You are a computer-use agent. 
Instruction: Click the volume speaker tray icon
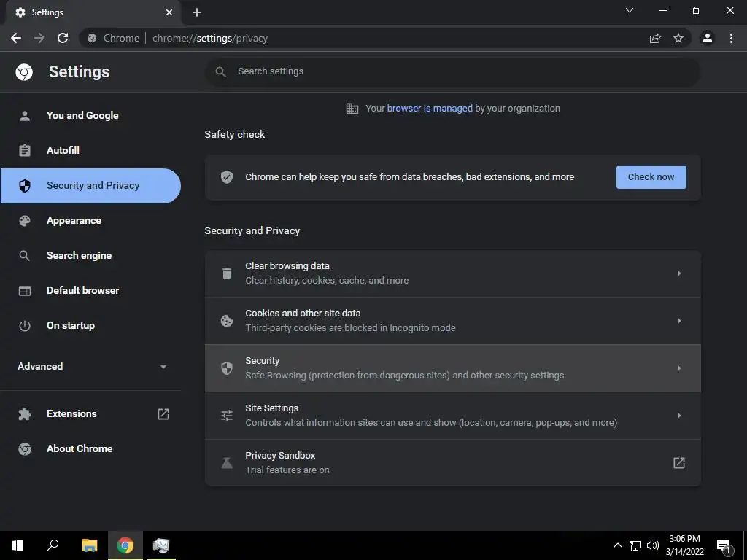(x=653, y=545)
